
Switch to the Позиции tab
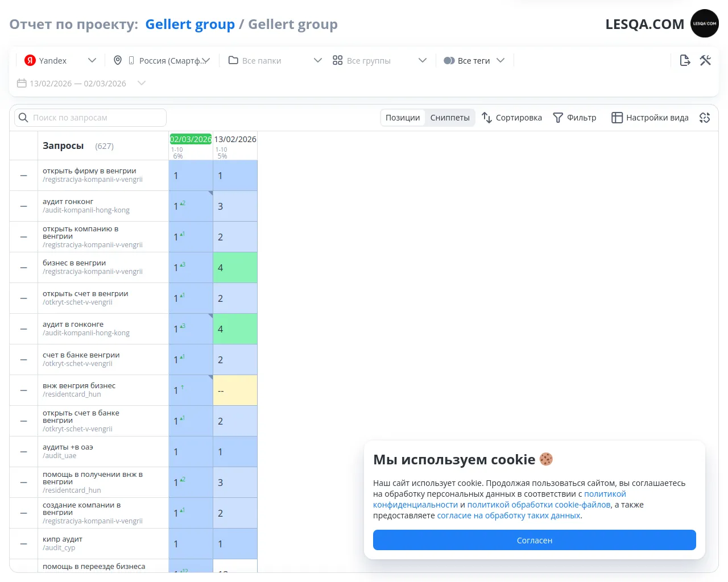pos(403,118)
